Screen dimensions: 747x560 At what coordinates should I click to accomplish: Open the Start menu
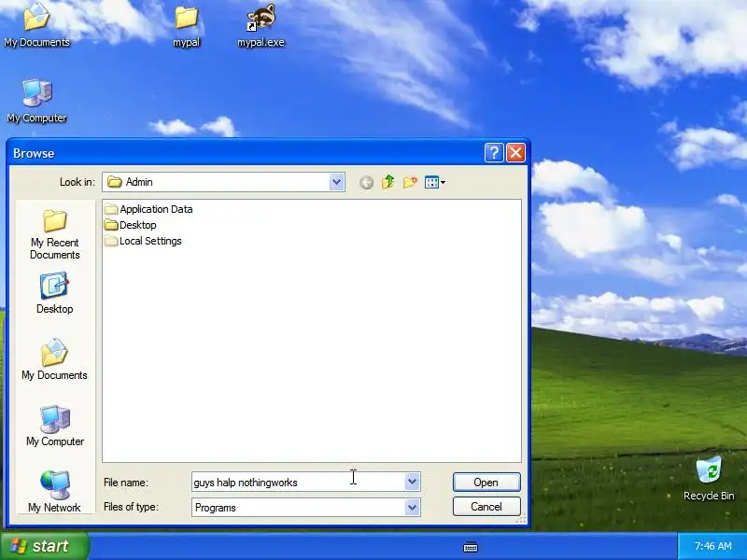tap(44, 546)
